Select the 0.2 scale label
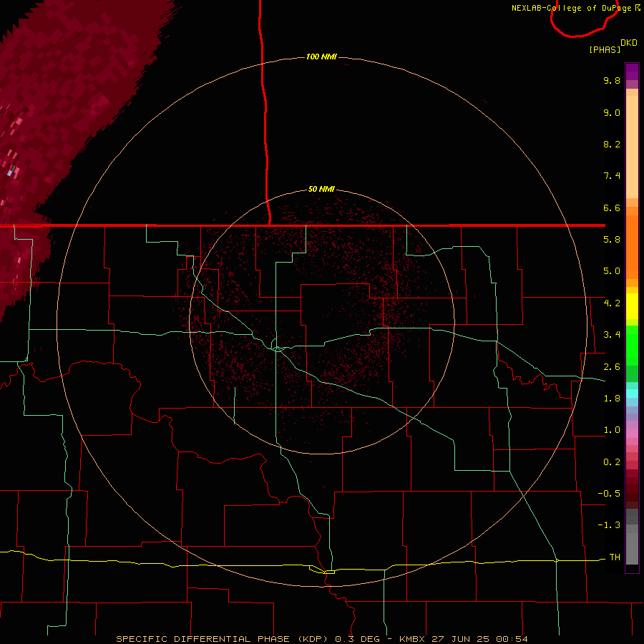Screen dimensions: 644x644 point(612,462)
